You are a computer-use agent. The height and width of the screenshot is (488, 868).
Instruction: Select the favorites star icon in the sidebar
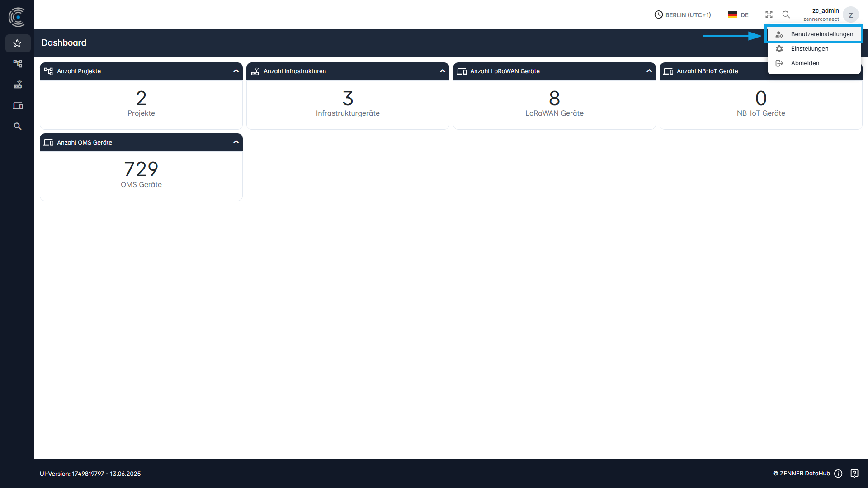point(17,43)
